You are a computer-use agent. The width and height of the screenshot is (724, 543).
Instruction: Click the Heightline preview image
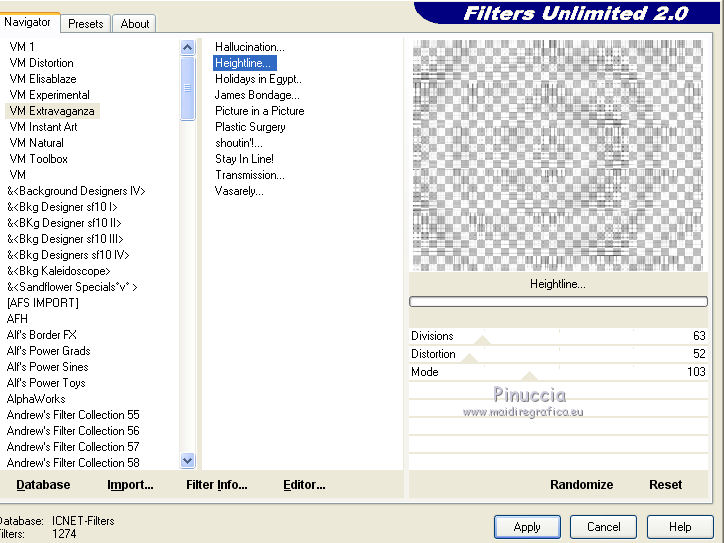(558, 155)
